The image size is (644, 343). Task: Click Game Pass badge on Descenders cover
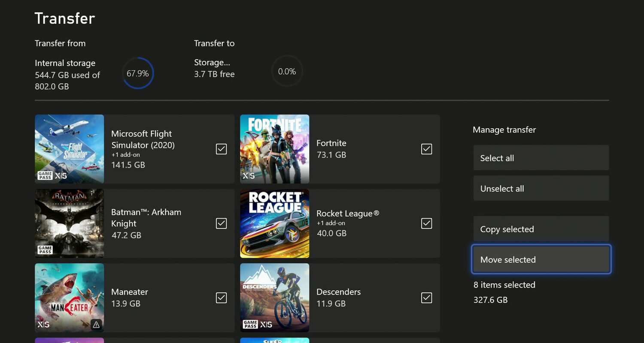pos(250,324)
